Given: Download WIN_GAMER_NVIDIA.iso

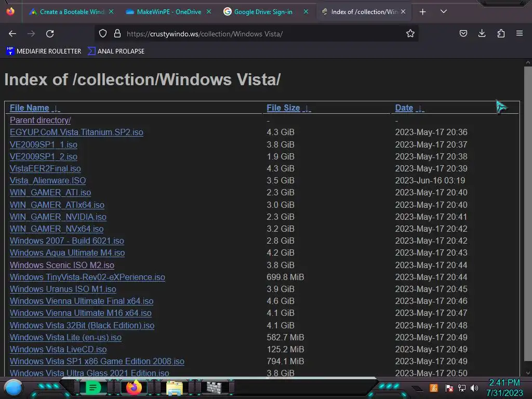Looking at the screenshot, I should 58,217.
